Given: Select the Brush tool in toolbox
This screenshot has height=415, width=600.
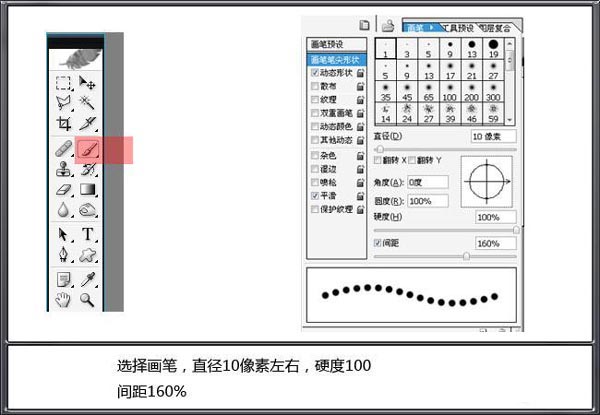Looking at the screenshot, I should 88,149.
